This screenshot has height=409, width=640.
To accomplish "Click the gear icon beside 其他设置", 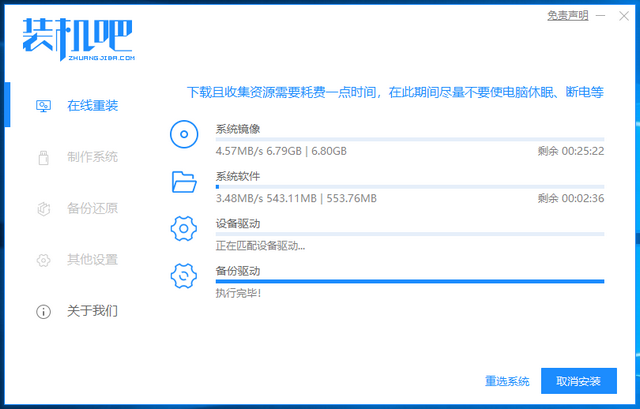I will coord(43,260).
